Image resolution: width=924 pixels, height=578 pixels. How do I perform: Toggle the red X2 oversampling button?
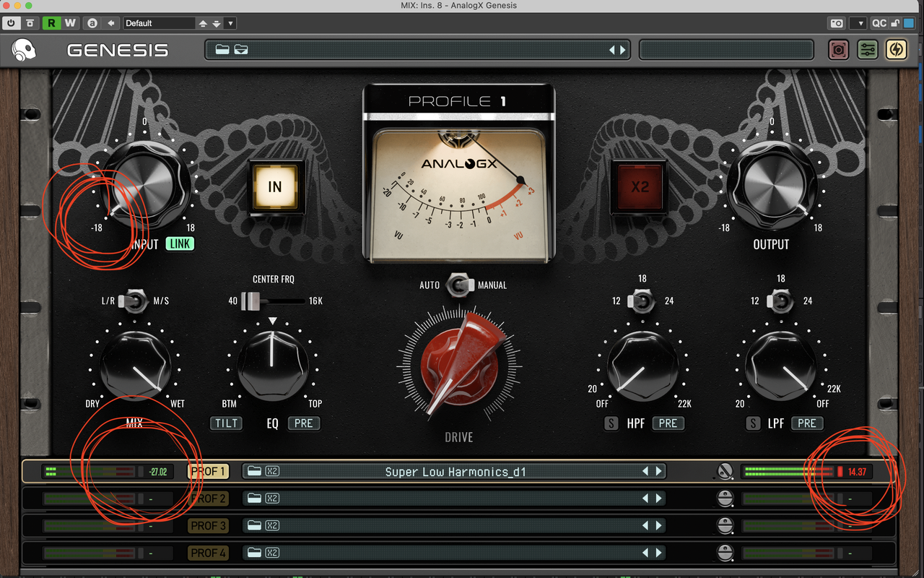[x=640, y=187]
